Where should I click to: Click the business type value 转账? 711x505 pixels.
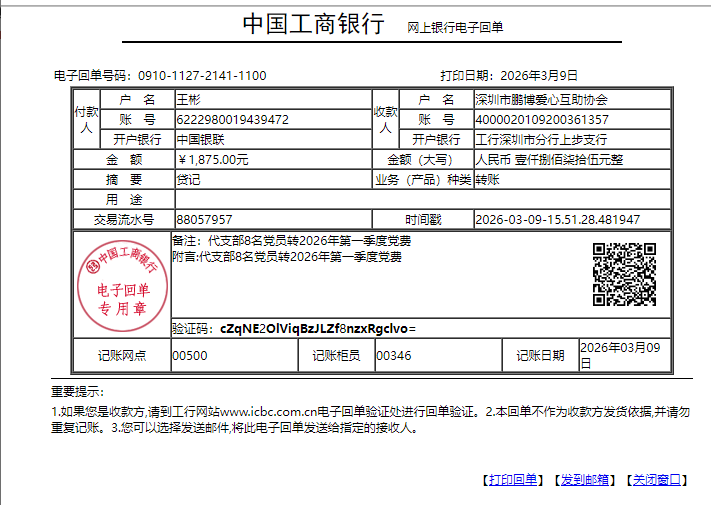[487, 180]
